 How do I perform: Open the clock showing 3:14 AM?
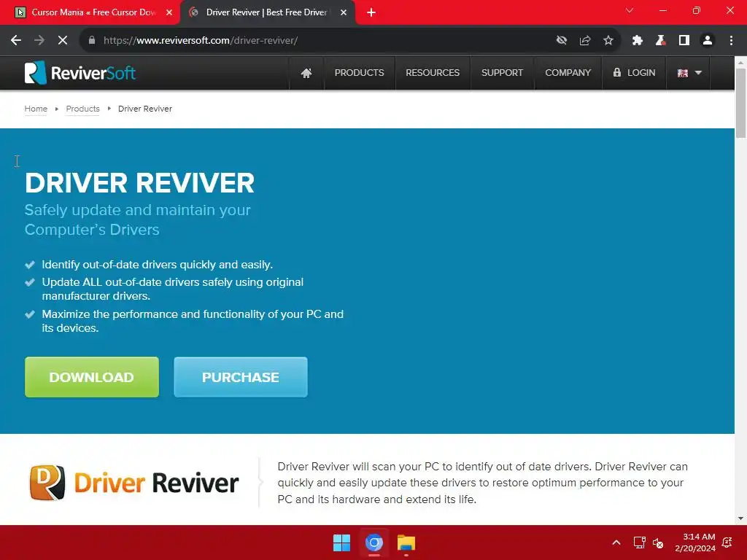(x=695, y=542)
